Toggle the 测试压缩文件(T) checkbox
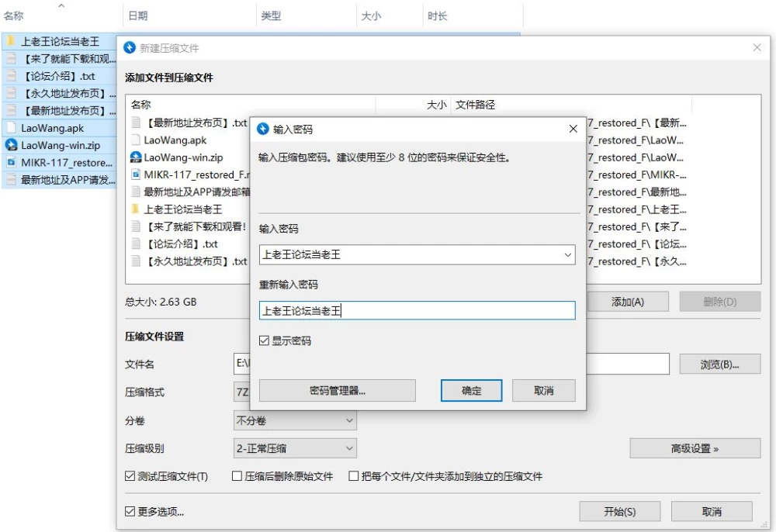 (130, 476)
